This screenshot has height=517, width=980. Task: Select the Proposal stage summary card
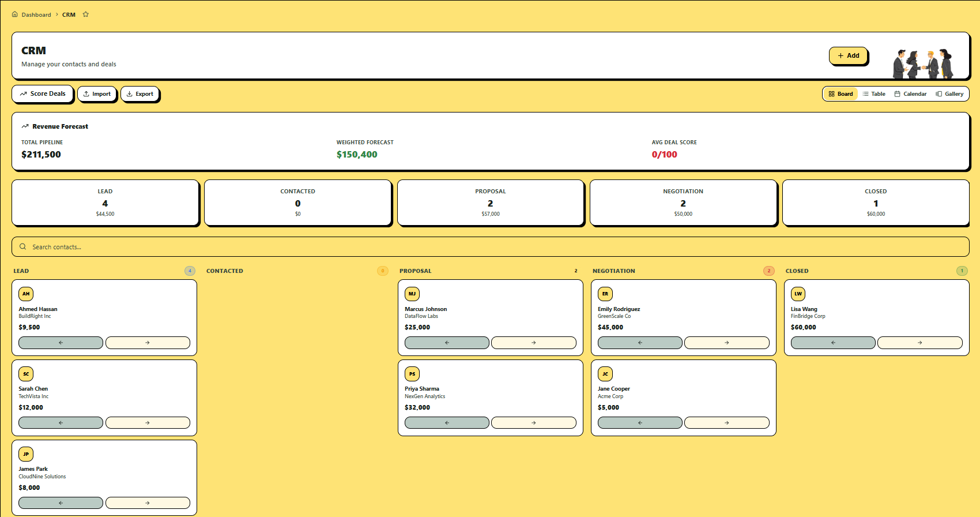[x=491, y=203]
